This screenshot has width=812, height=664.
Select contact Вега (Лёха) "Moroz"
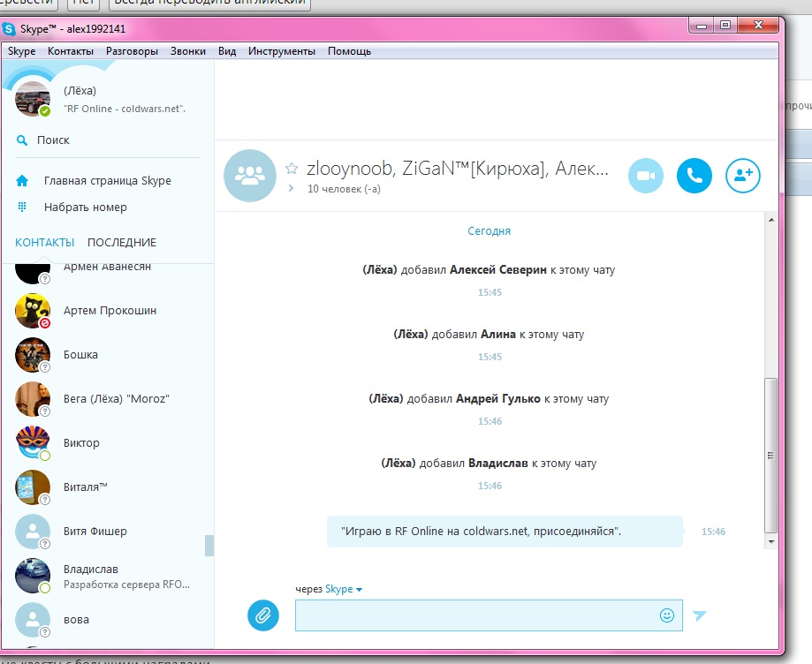click(x=108, y=399)
